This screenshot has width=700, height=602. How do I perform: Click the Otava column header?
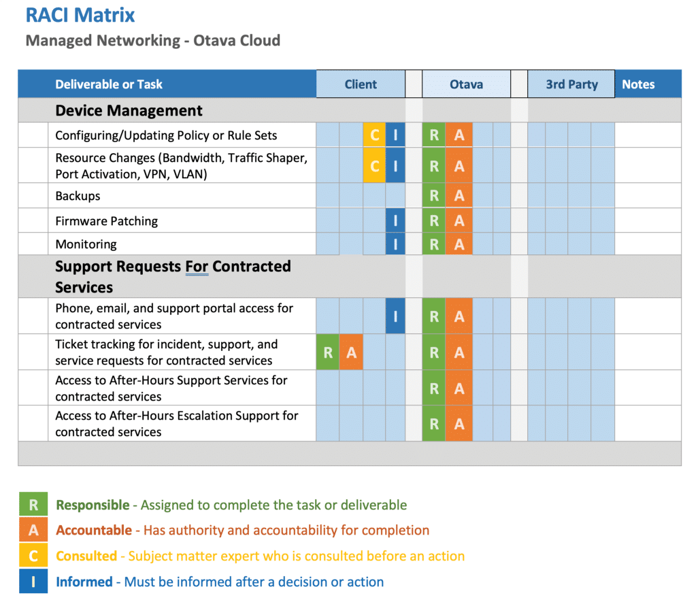(466, 84)
